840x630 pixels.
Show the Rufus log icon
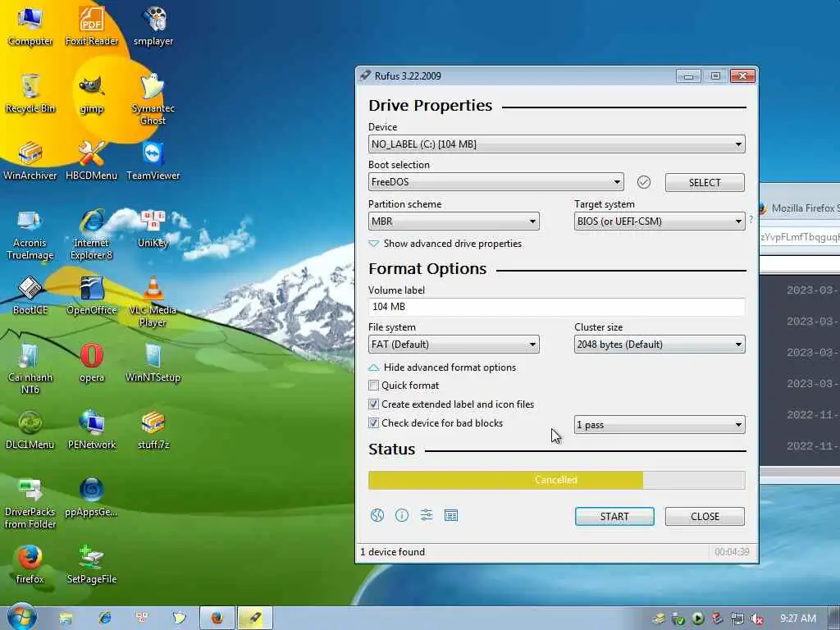(451, 515)
